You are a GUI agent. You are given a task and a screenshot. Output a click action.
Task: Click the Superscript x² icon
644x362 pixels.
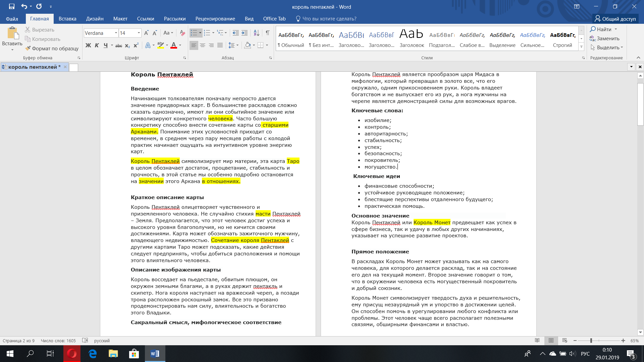136,45
